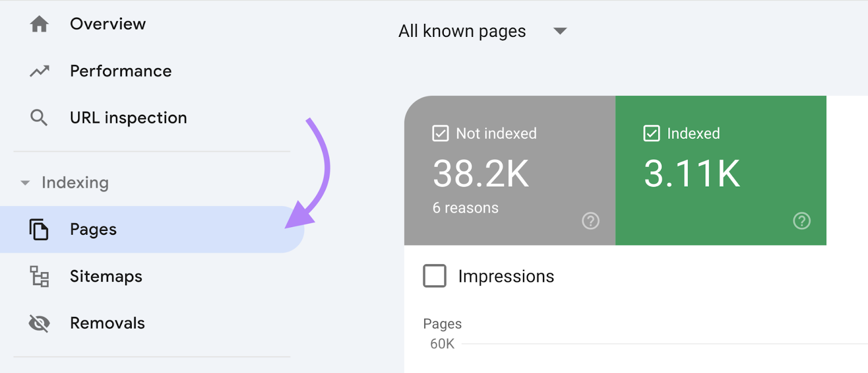Click the Removals crossed-eye icon

pos(39,324)
